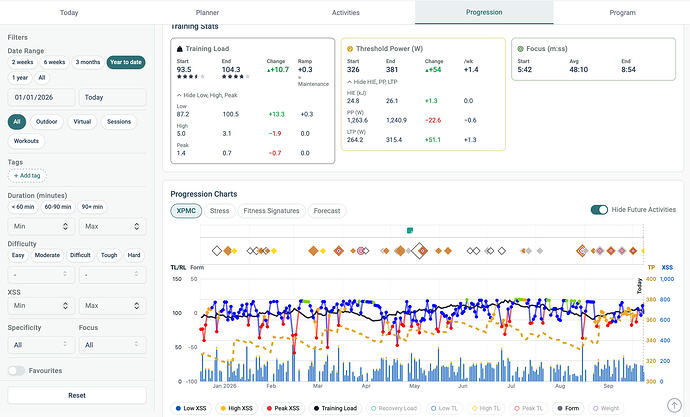Click the Training Load weight icon
The height and width of the screenshot is (417, 690).
pos(180,49)
